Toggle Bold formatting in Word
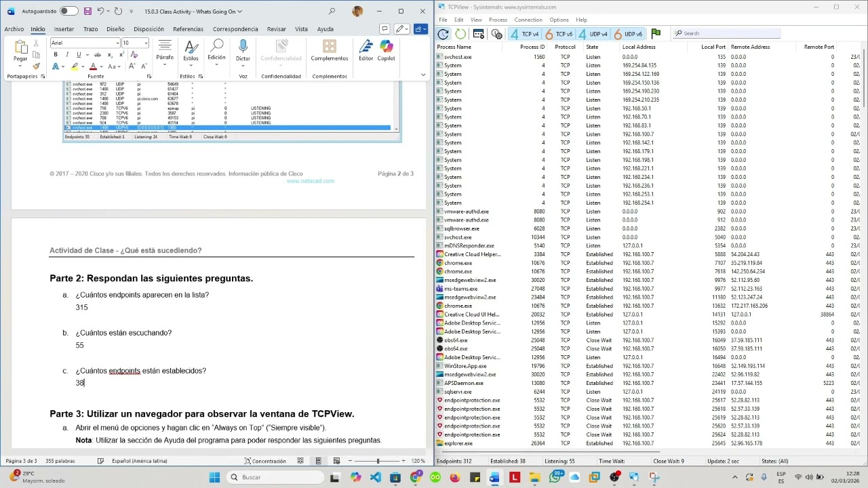 click(x=56, y=55)
